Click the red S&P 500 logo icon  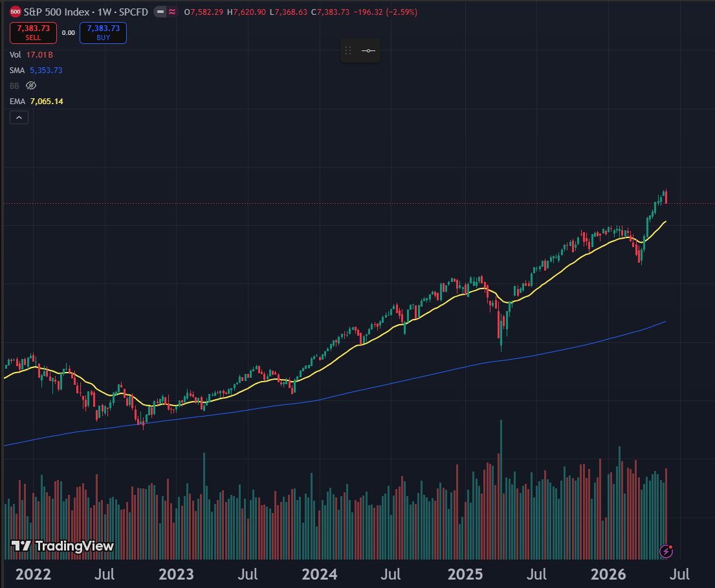(x=16, y=12)
